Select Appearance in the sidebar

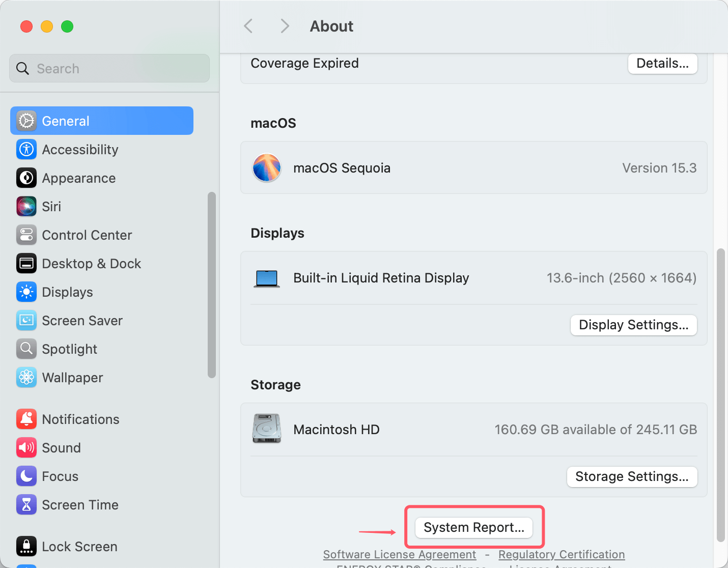(26, 178)
